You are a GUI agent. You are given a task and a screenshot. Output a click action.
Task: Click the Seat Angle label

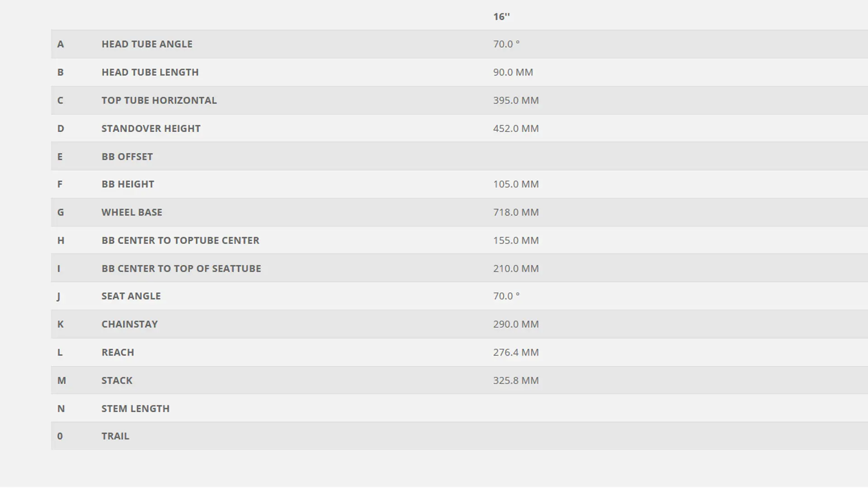click(131, 296)
